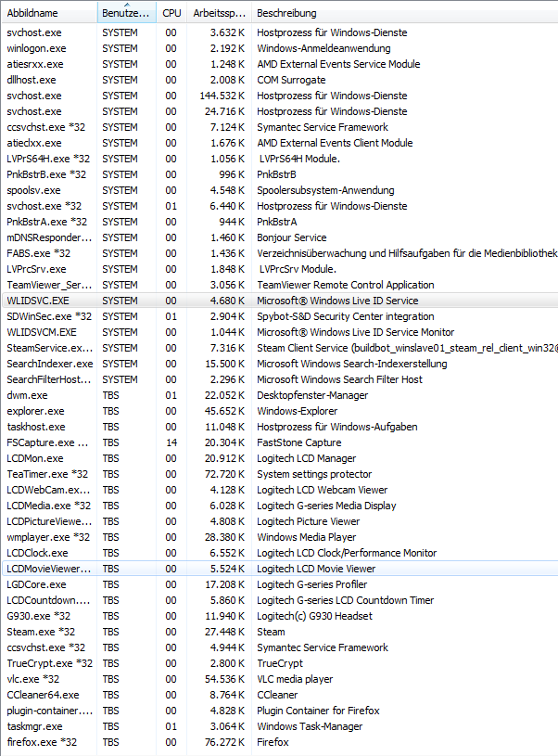Select the winlogon.exe process
This screenshot has height=756, width=558.
coord(280,48)
